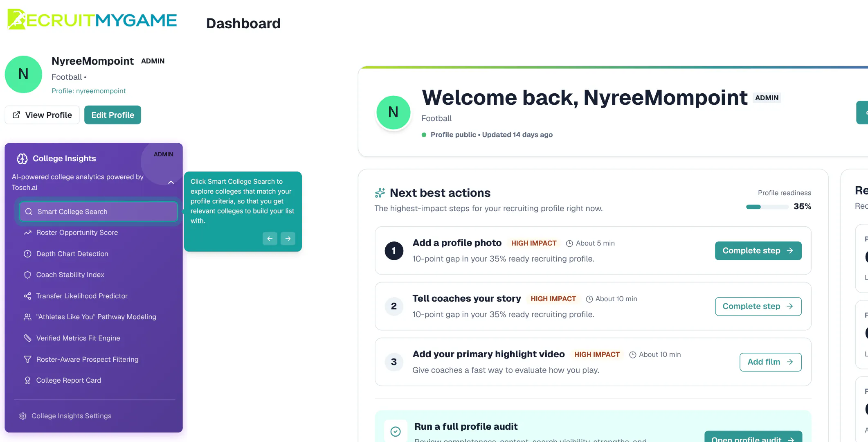868x442 pixels.
Task: Click the Roster-Aware Prospect Filtering funnel icon
Action: [x=27, y=359]
